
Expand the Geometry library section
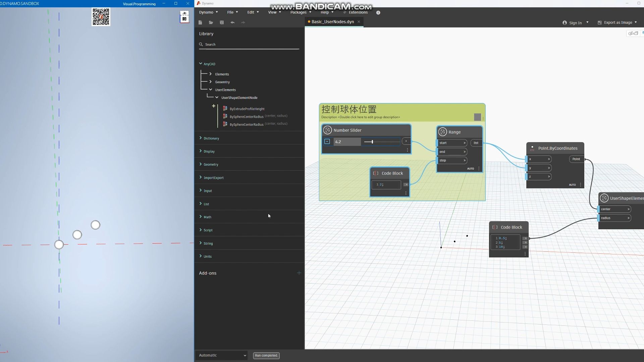point(211,164)
